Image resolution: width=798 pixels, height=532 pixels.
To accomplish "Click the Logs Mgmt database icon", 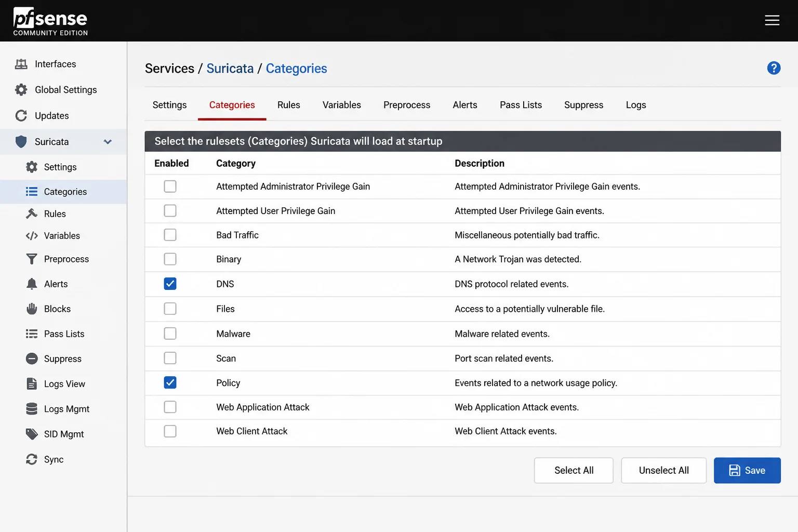I will pos(32,409).
